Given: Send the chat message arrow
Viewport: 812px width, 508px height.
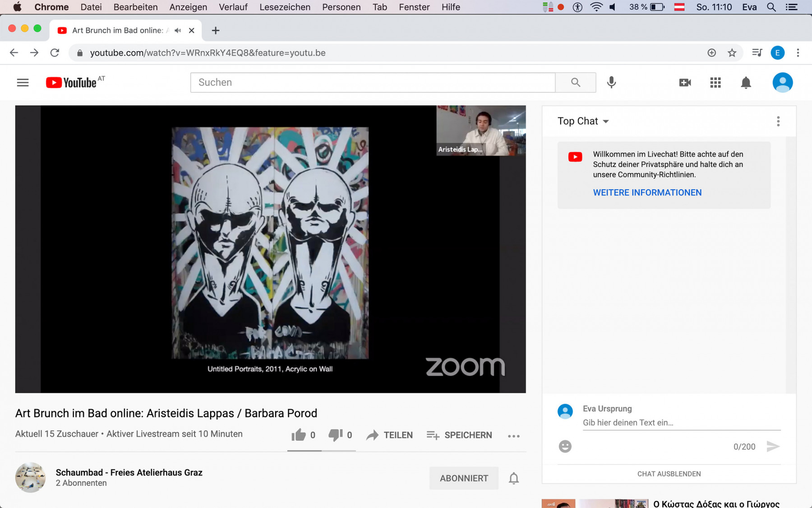Looking at the screenshot, I should point(773,446).
